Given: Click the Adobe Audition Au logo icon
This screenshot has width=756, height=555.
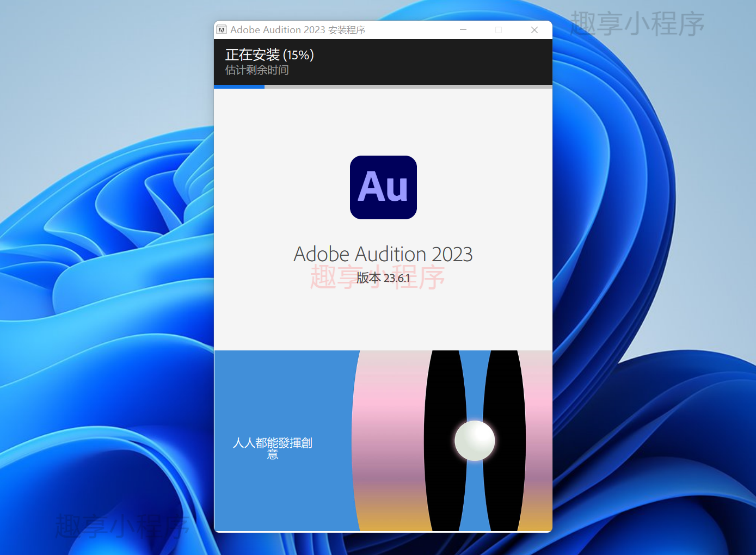Looking at the screenshot, I should (383, 187).
